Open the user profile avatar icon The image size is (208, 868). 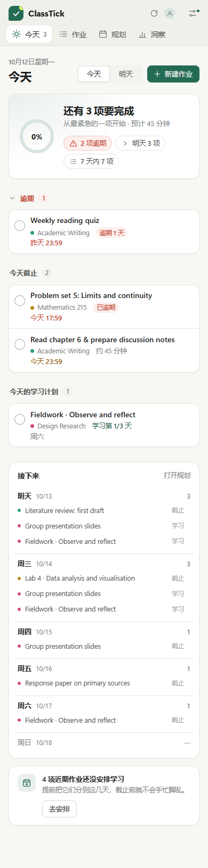[x=170, y=13]
